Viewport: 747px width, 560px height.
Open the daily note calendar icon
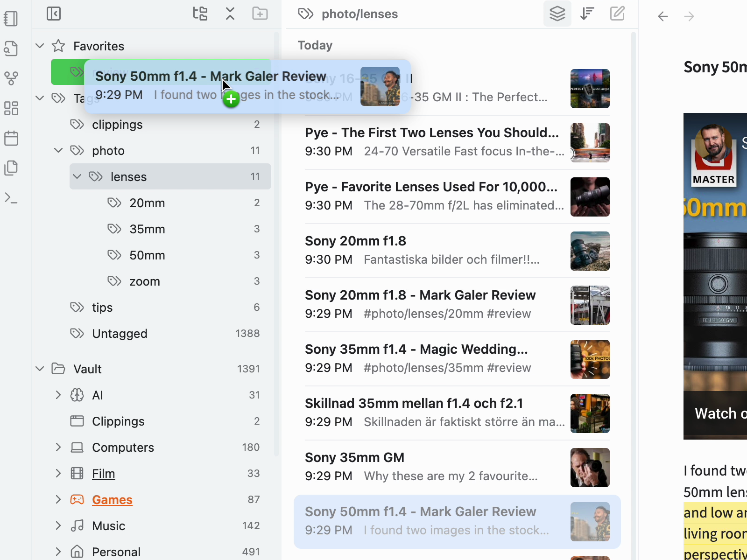pyautogui.click(x=11, y=138)
